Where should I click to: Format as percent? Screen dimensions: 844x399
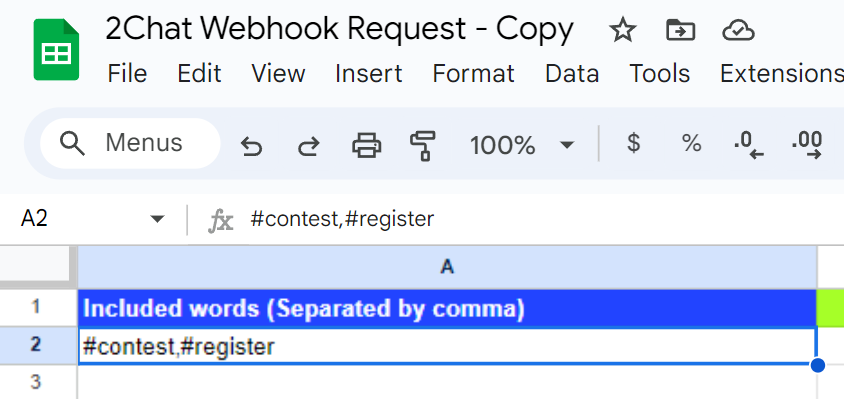(691, 143)
